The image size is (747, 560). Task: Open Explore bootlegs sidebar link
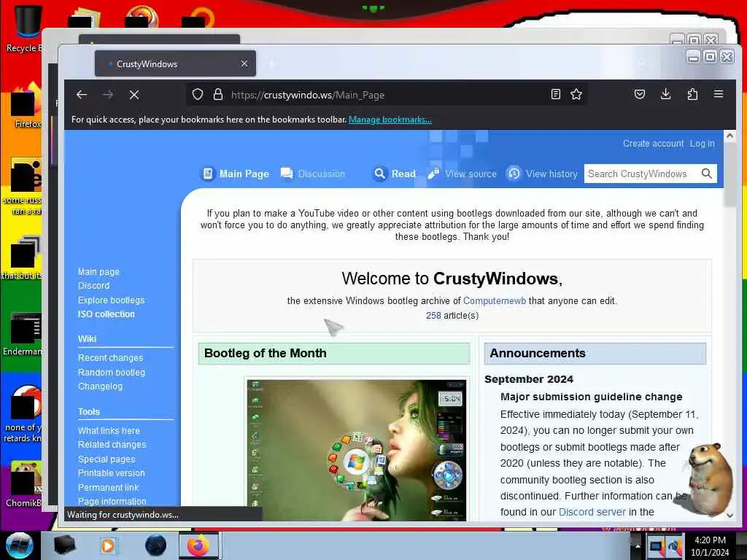coord(111,300)
